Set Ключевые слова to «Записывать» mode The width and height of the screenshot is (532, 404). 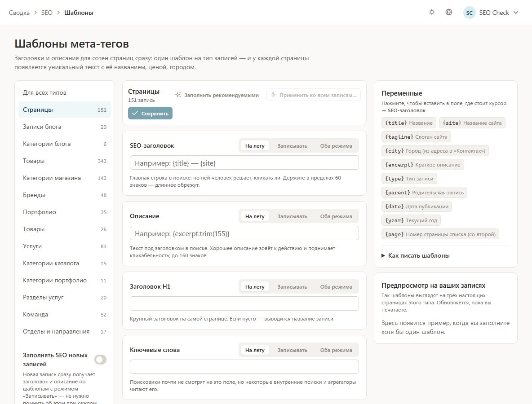292,350
